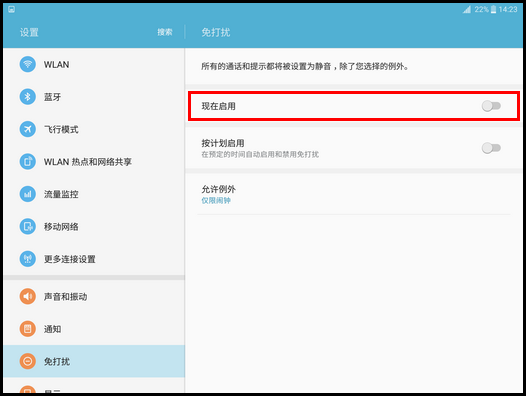
Task: Tap the antenna icon for 更多连接设置
Action: pos(28,259)
